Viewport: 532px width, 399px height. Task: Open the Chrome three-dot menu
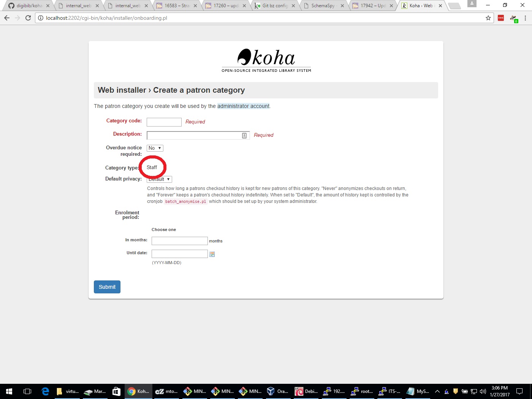point(525,18)
